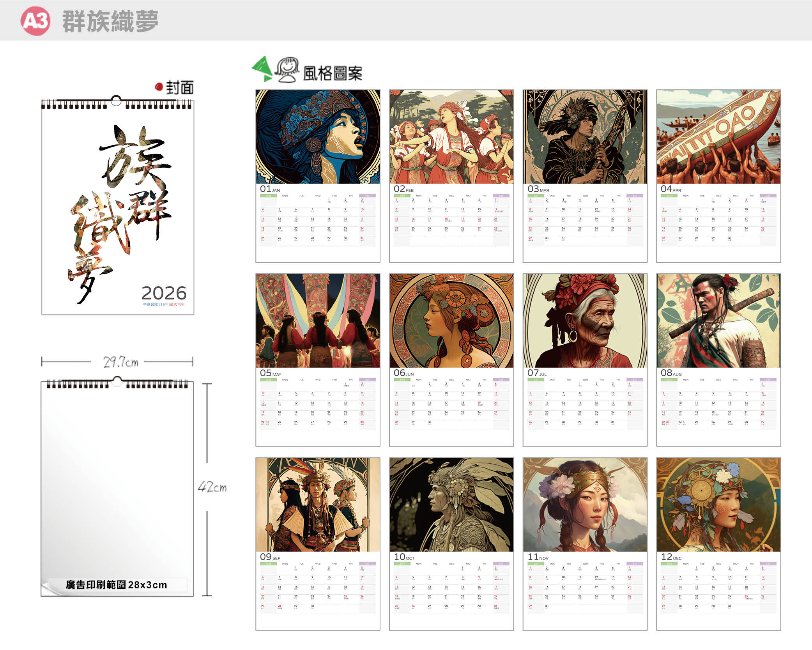Screen dimensions: 812x650
Task: Open the 02 FEB dancers thumbnail
Action: 451,176
